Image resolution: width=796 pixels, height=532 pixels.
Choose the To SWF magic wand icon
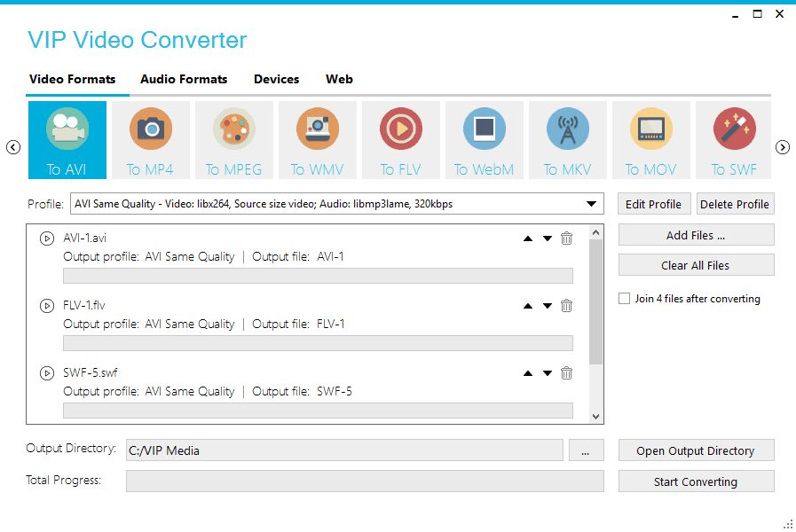[x=734, y=140]
